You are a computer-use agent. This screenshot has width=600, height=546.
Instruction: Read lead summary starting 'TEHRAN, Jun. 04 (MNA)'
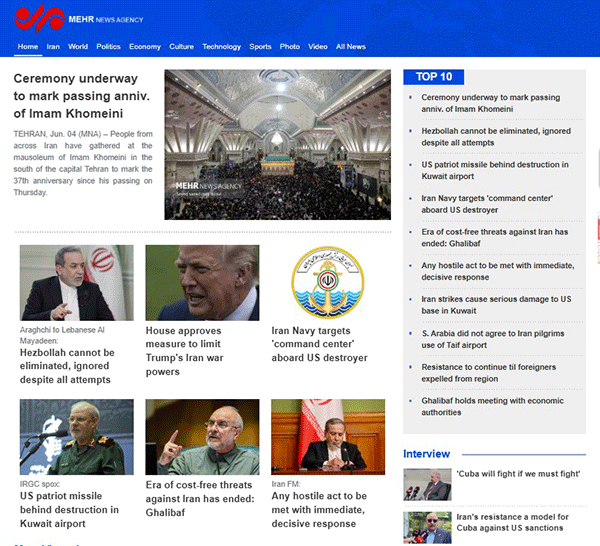(x=83, y=163)
